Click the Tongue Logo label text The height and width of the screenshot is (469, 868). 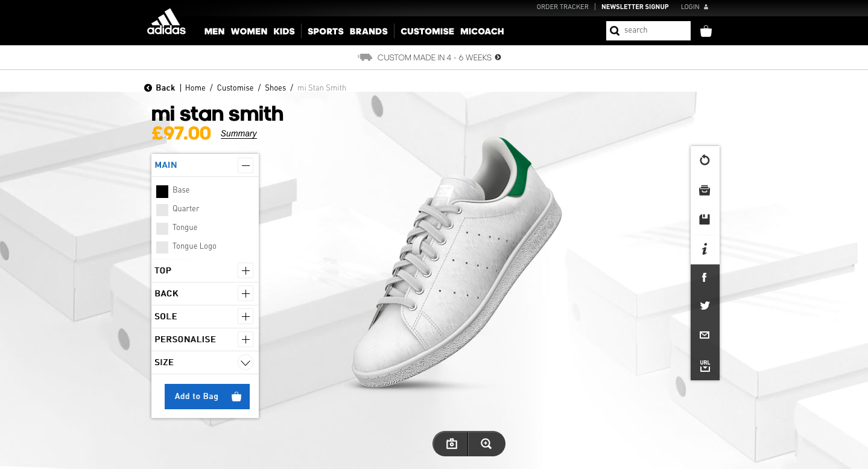click(194, 246)
